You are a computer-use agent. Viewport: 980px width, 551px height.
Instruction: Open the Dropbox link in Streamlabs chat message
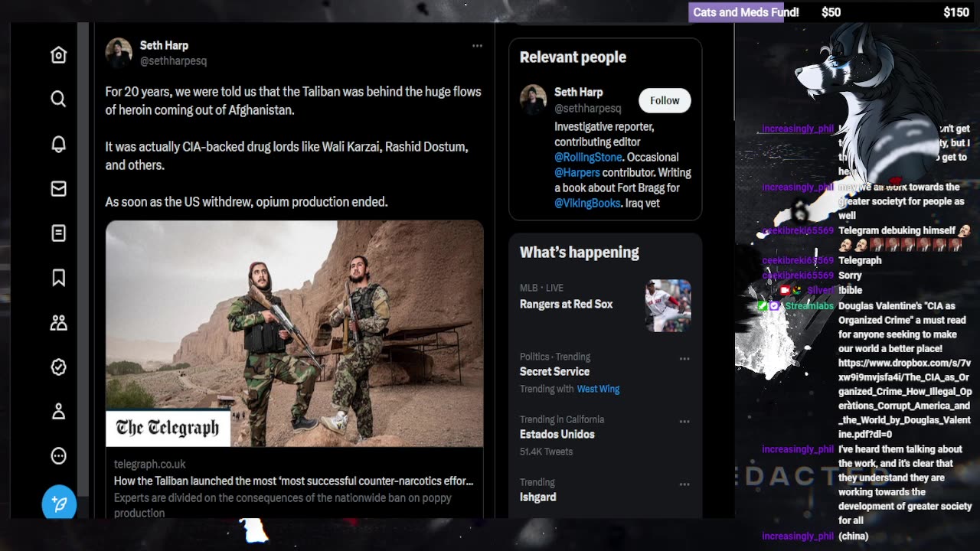(x=904, y=399)
